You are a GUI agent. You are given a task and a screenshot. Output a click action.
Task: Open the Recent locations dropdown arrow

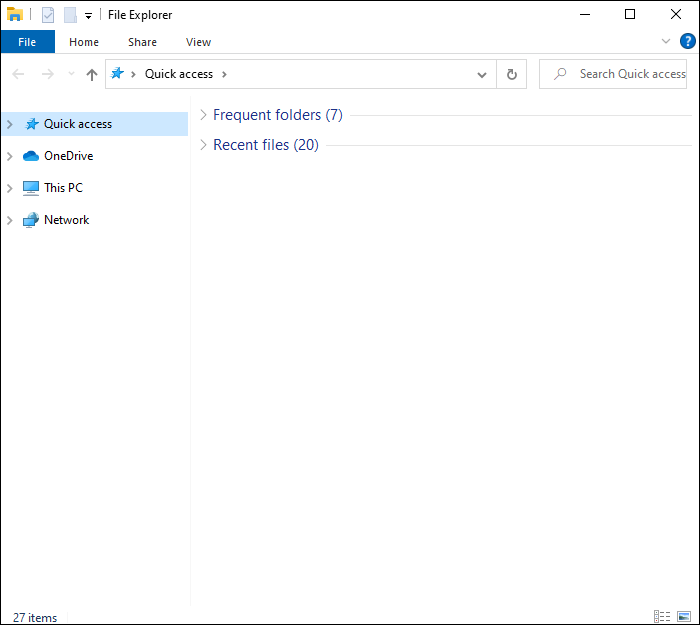[x=71, y=74]
